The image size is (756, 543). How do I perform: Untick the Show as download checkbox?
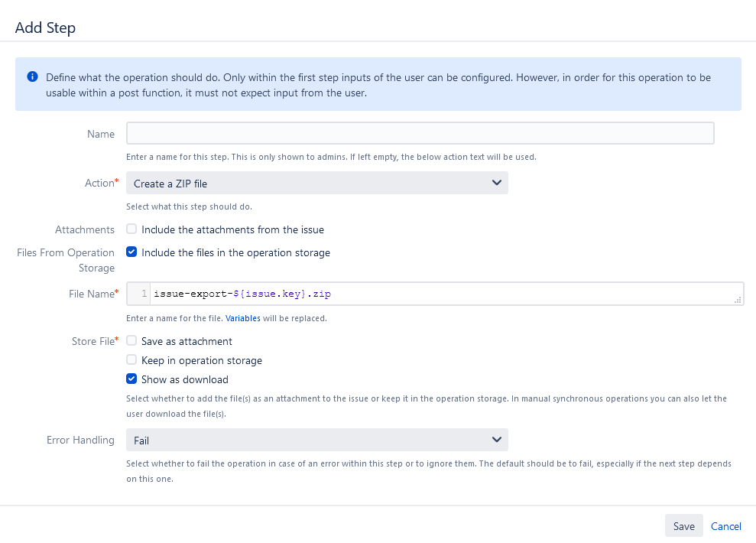[x=131, y=379]
